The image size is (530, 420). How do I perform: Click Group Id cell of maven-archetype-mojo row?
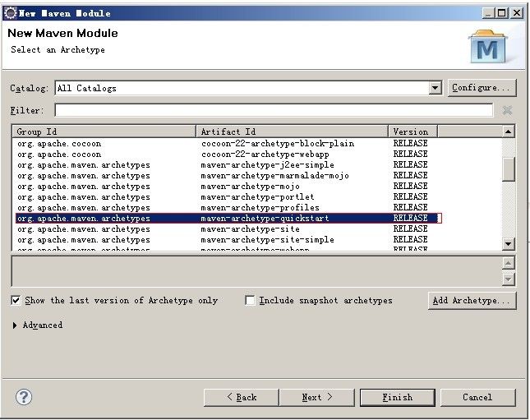[x=84, y=187]
